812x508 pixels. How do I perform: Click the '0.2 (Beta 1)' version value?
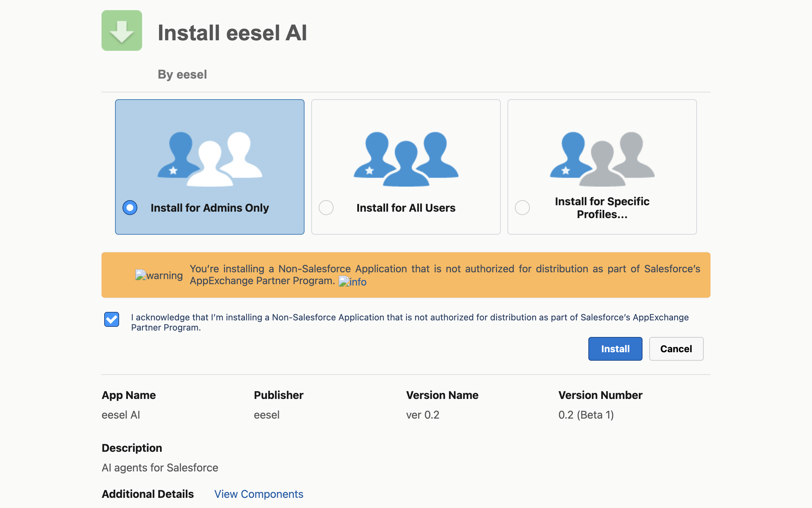(586, 415)
